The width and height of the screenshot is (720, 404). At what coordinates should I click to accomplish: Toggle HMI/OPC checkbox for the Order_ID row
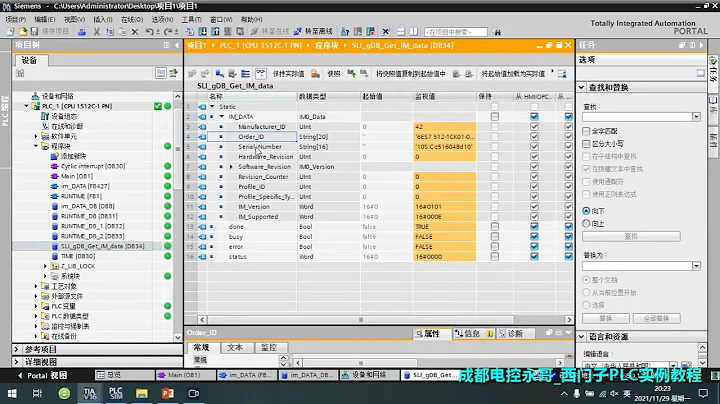tap(534, 137)
